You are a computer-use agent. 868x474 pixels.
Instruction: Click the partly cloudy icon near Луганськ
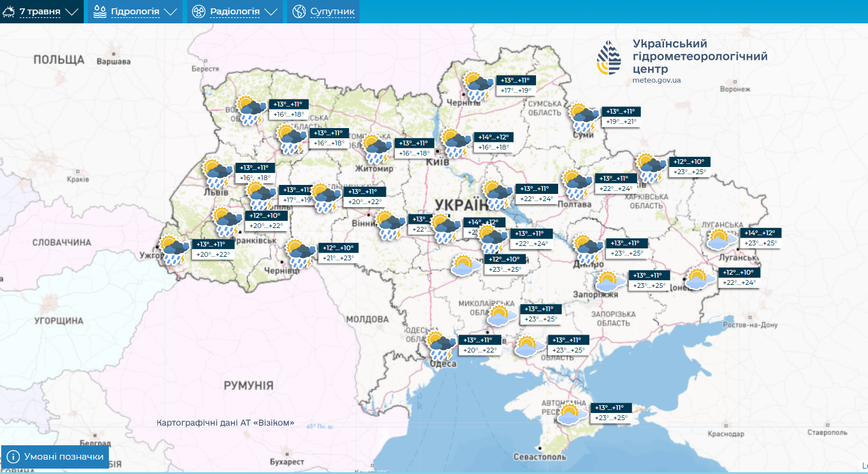coord(720,239)
